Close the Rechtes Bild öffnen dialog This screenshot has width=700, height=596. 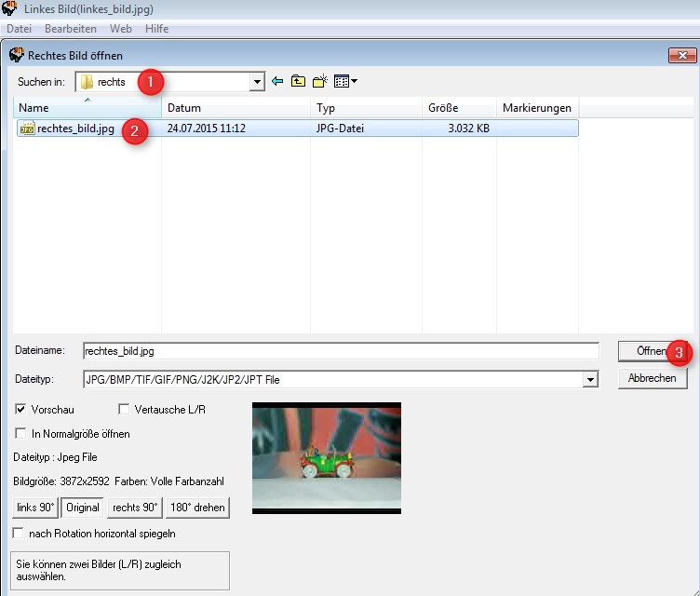click(681, 56)
